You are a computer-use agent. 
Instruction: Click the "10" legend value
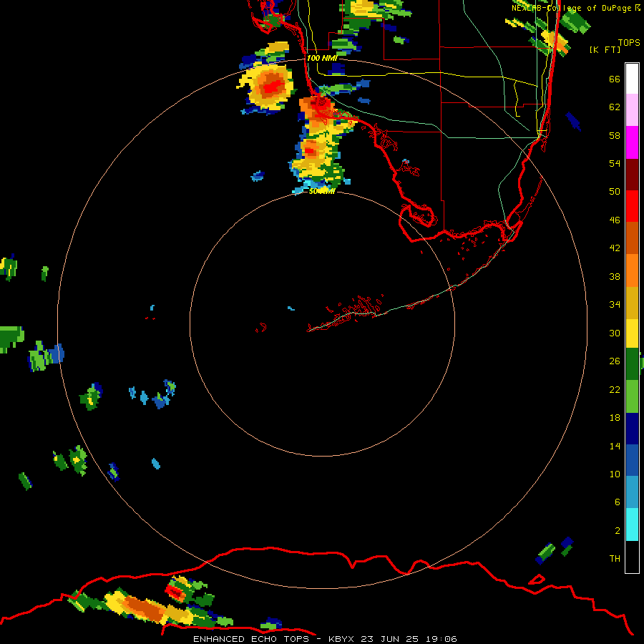point(615,474)
